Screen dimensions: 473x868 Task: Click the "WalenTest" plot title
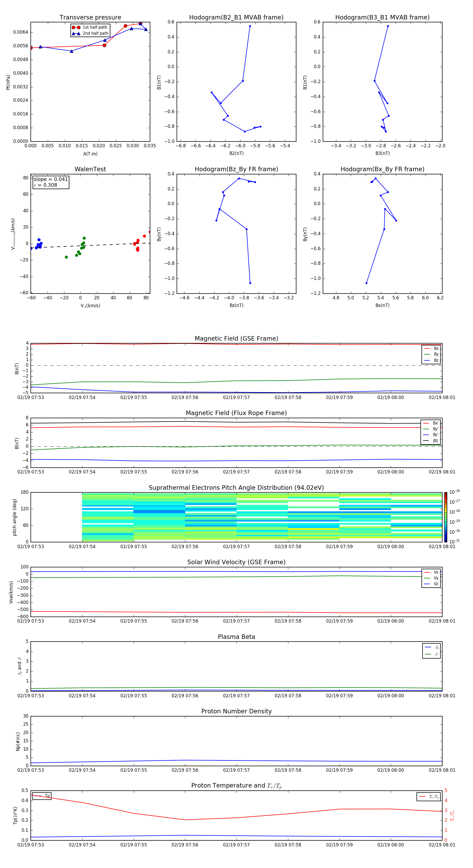coord(90,169)
